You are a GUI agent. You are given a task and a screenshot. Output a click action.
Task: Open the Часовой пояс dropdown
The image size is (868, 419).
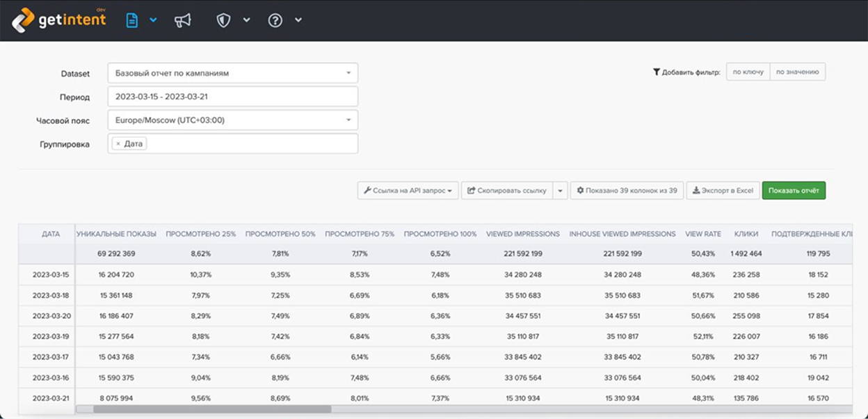(233, 120)
